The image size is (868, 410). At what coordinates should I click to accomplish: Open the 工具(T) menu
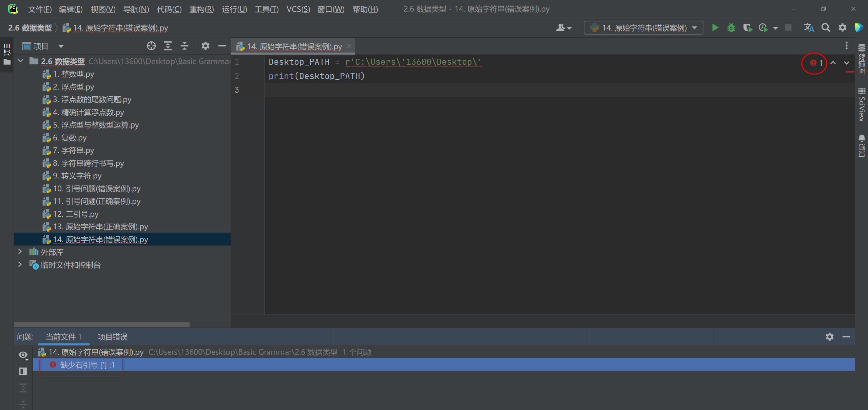pyautogui.click(x=267, y=9)
